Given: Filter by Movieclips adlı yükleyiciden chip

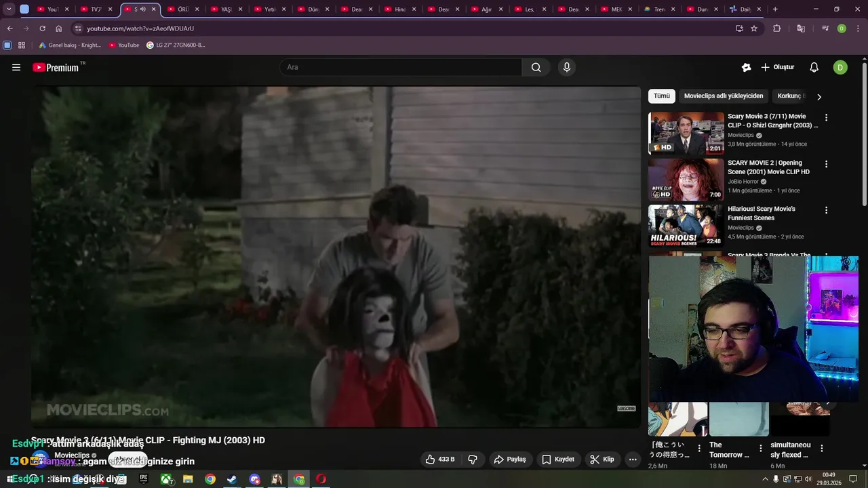Looking at the screenshot, I should (x=724, y=96).
